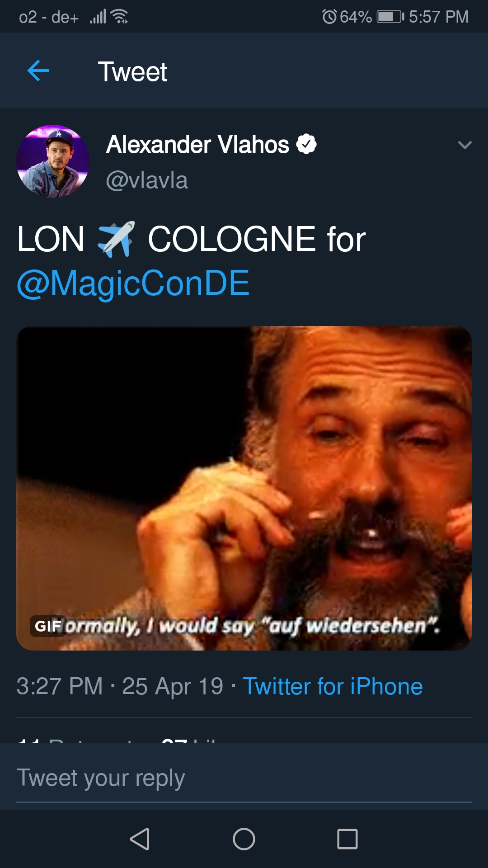The height and width of the screenshot is (868, 488).
Task: Tap the airplane emoji in tweet
Action: [116, 239]
